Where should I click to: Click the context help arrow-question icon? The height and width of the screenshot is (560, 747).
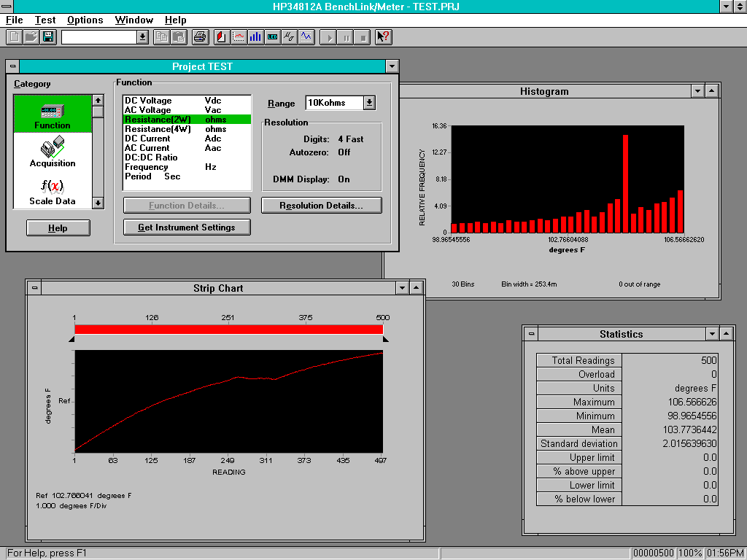pyautogui.click(x=383, y=36)
